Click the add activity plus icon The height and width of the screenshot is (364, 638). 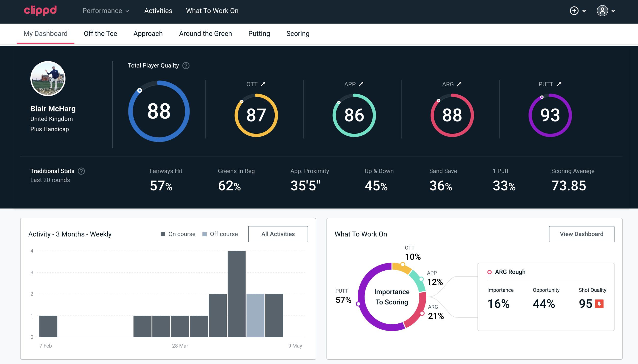point(574,11)
